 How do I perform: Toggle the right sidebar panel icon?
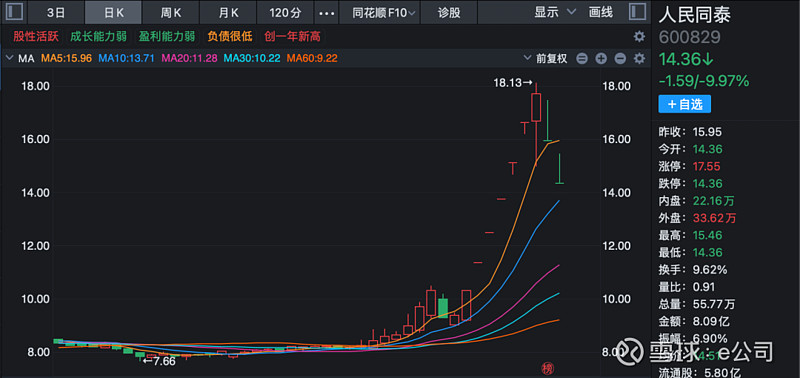637,12
